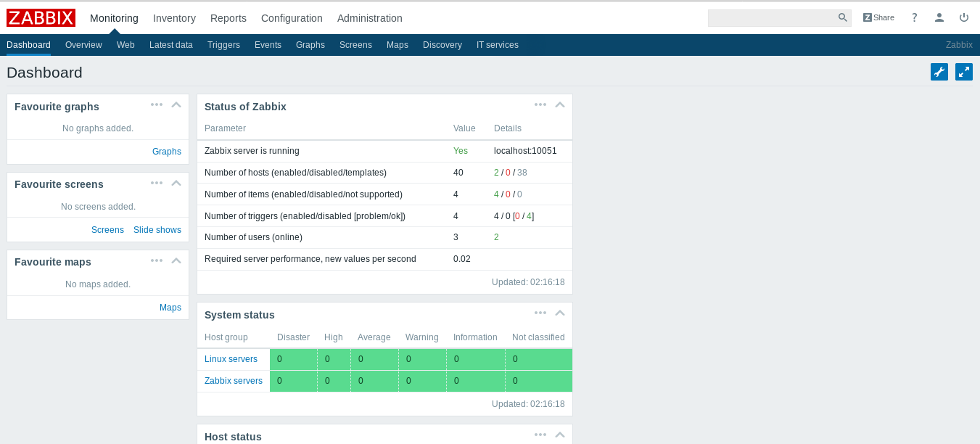This screenshot has width=980, height=444.
Task: Click the wrench edit dashboard icon
Action: click(x=939, y=72)
